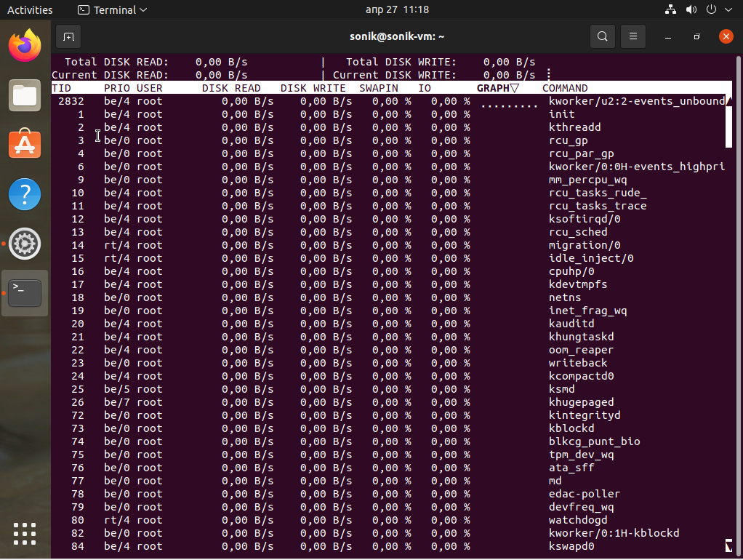This screenshot has width=743, height=560.
Task: Click GRAPH column sort indicator
Action: point(514,88)
